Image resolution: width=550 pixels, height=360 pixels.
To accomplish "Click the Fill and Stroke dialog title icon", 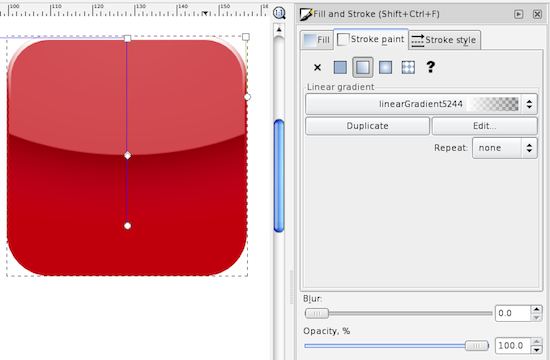I will click(306, 14).
